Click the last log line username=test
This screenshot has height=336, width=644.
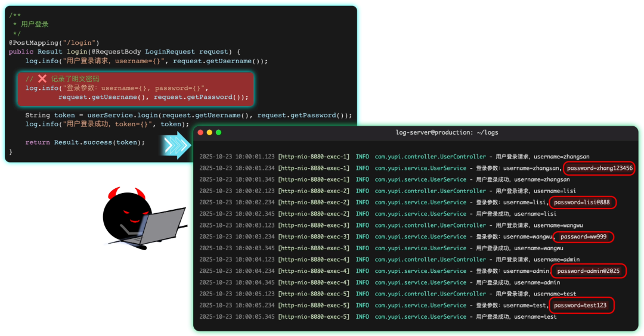(x=378, y=317)
